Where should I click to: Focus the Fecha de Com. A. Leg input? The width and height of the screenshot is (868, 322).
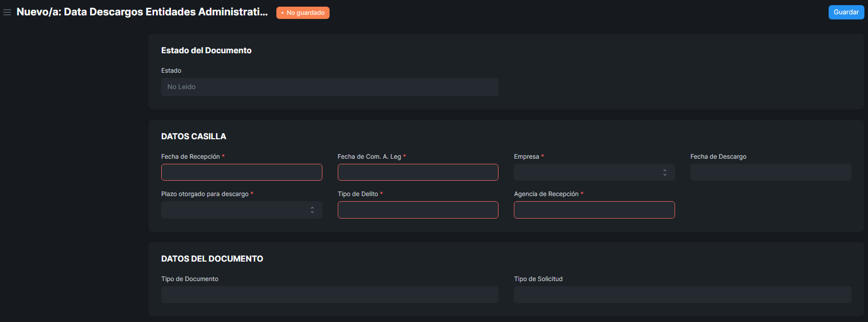(418, 173)
